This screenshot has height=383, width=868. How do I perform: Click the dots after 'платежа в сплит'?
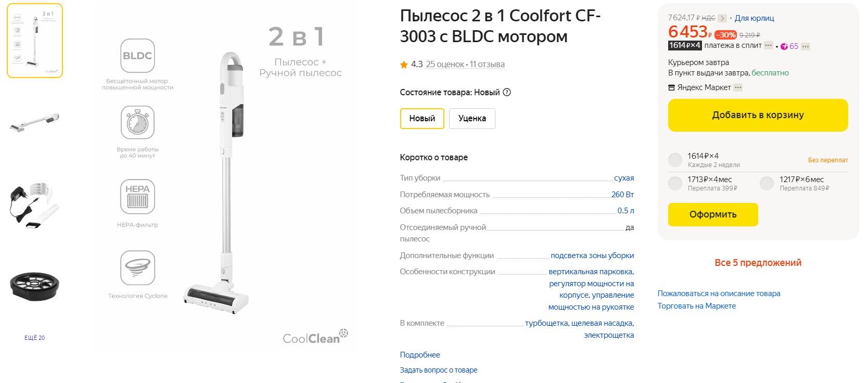click(769, 46)
